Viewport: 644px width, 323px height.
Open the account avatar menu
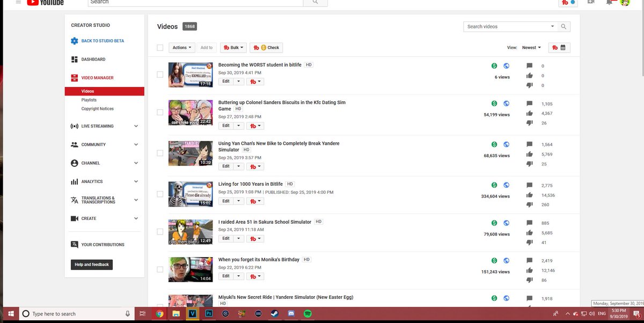pos(625,2)
